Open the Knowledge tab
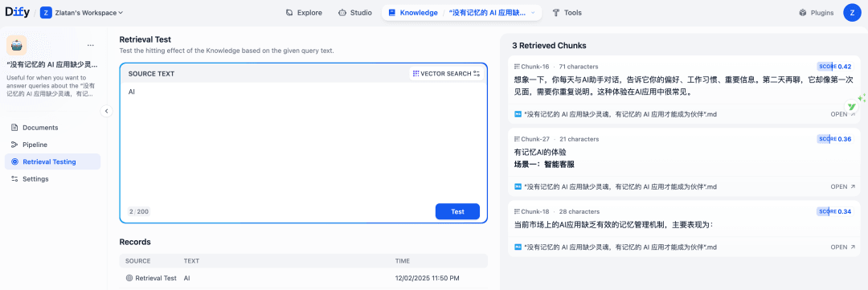 (x=412, y=12)
